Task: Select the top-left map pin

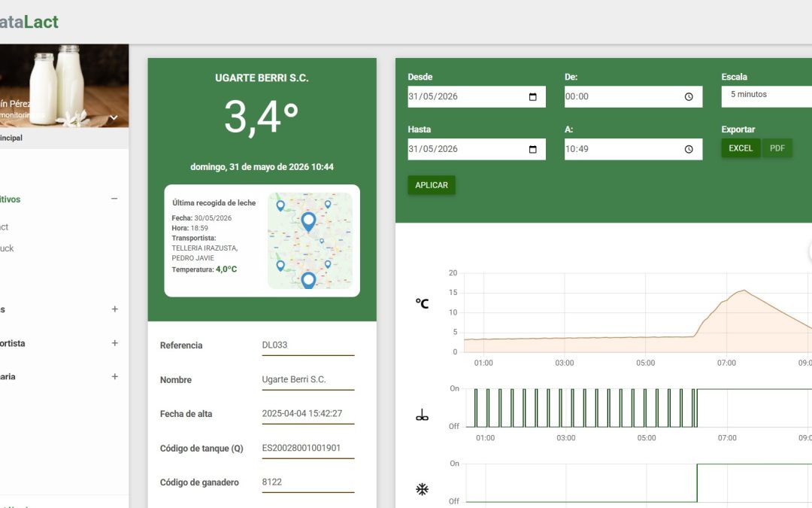Action: pyautogui.click(x=280, y=205)
